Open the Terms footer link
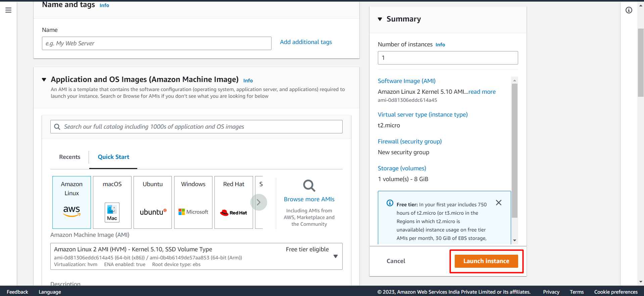The width and height of the screenshot is (644, 296). click(577, 292)
